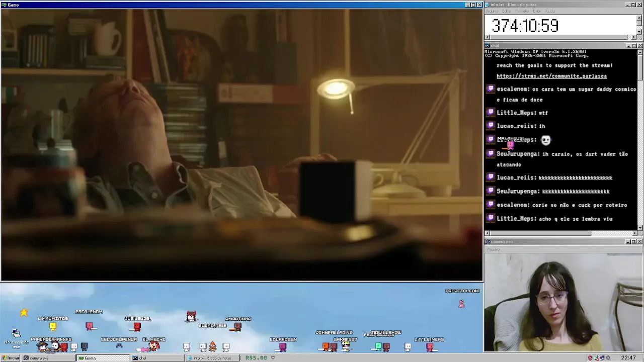The width and height of the screenshot is (644, 362).
Task: Click the AMANTINHA avatar sprite
Action: tap(238, 327)
